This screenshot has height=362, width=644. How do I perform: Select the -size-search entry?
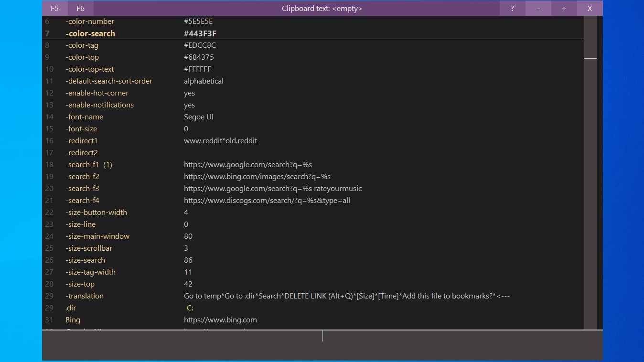click(85, 260)
